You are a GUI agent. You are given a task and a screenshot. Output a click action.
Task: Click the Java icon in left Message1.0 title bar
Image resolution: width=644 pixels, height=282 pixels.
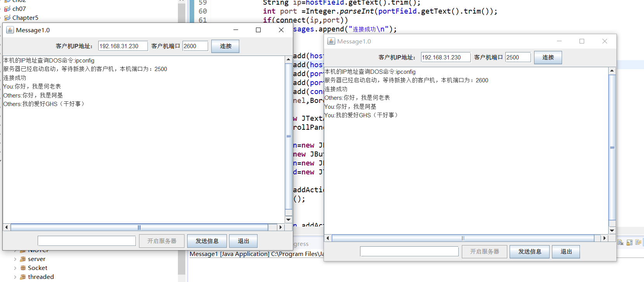tap(10, 30)
